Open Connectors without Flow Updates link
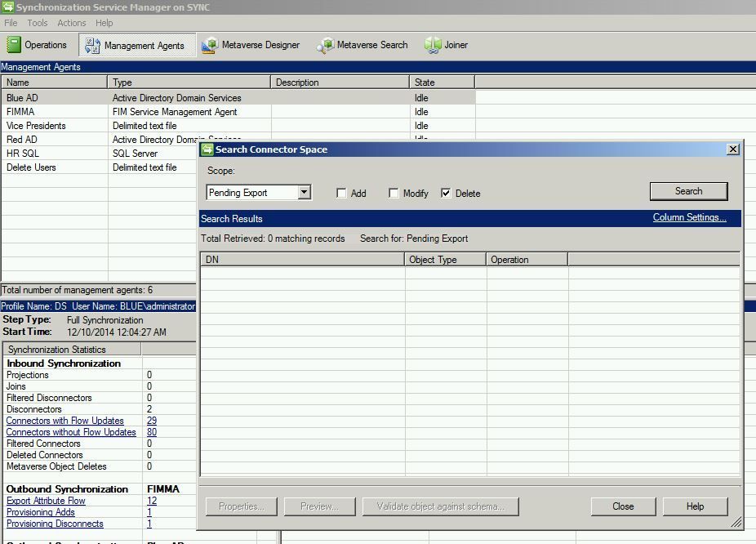 [71, 432]
